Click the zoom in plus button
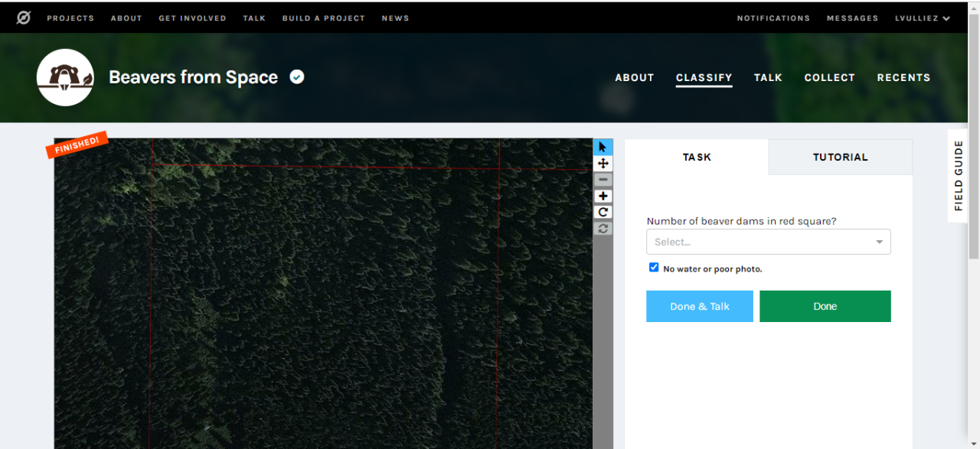Image resolution: width=980 pixels, height=449 pixels. click(x=603, y=196)
